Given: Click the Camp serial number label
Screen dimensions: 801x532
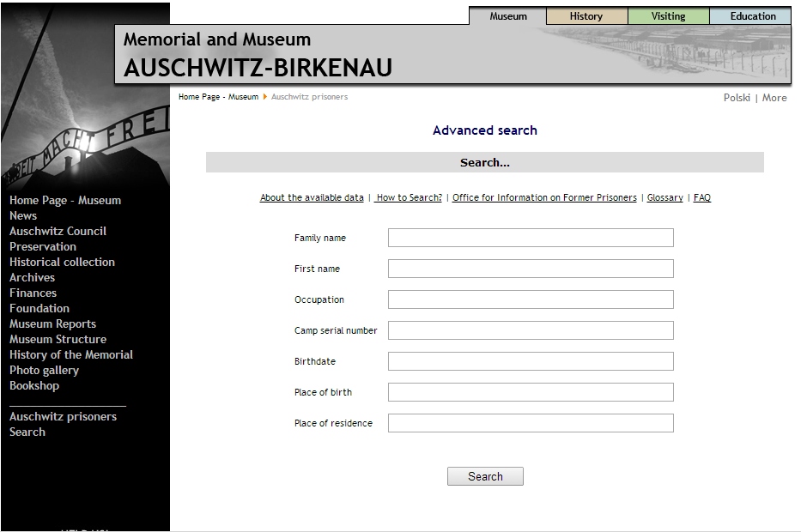Looking at the screenshot, I should (x=336, y=330).
